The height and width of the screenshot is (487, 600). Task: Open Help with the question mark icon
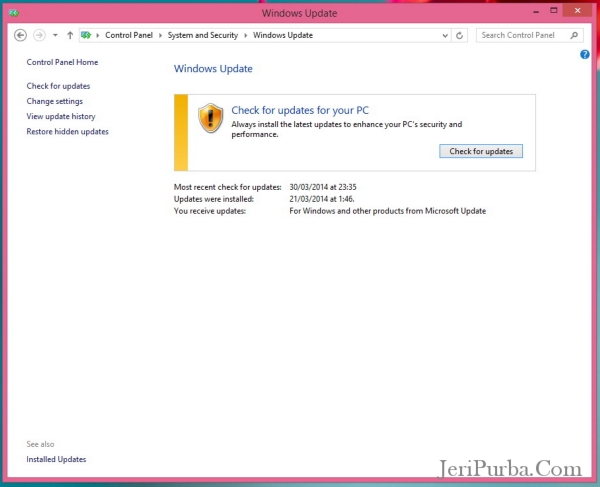tap(584, 54)
